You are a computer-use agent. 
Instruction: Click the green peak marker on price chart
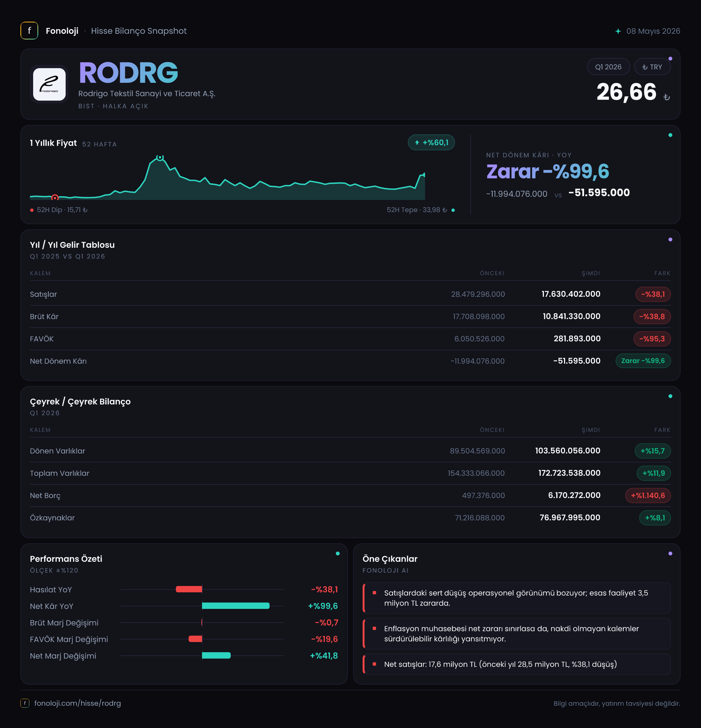point(160,158)
